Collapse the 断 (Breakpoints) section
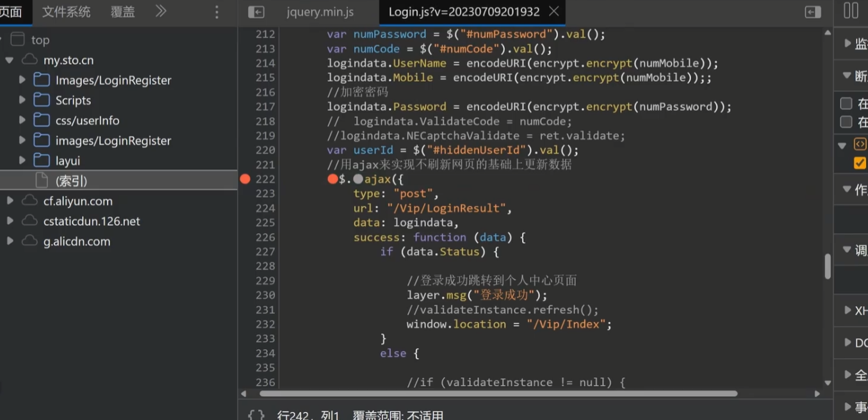Screen dimensions: 868x420 pos(847,76)
